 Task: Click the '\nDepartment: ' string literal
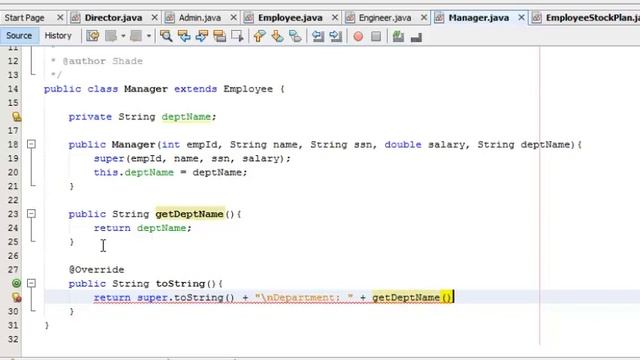pyautogui.click(x=304, y=298)
